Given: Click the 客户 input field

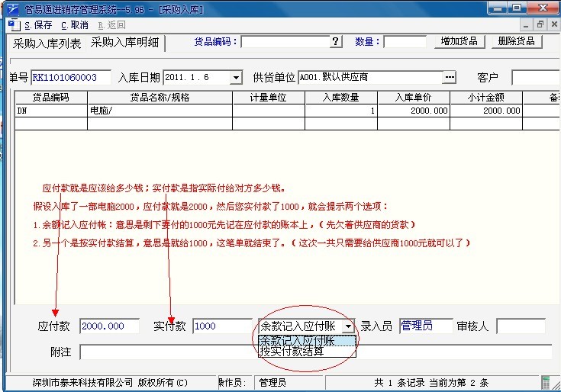Looking at the screenshot, I should point(537,77).
